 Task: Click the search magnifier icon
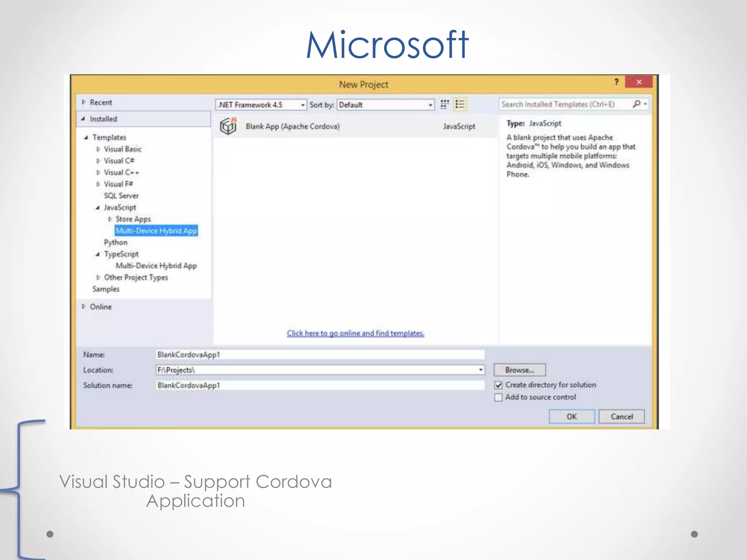[637, 104]
